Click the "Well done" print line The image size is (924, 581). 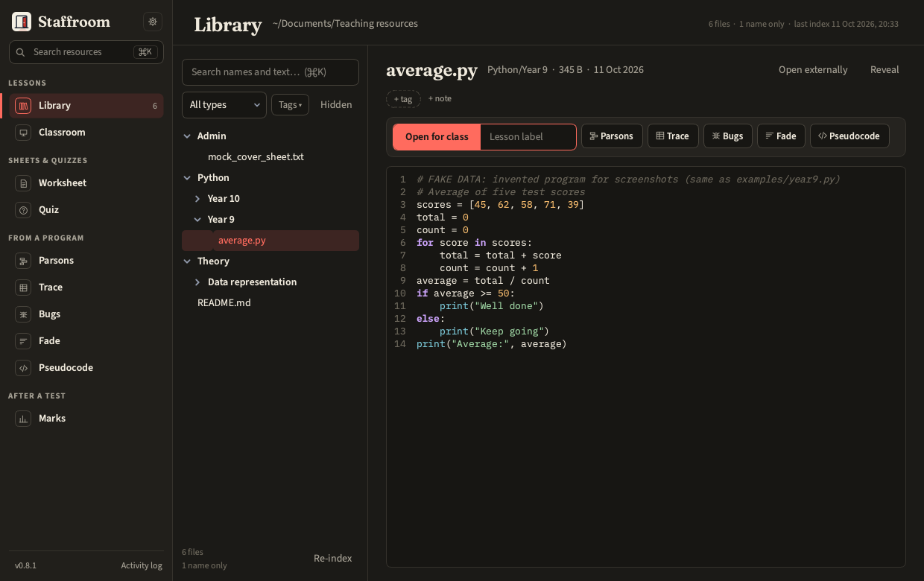[x=492, y=306]
